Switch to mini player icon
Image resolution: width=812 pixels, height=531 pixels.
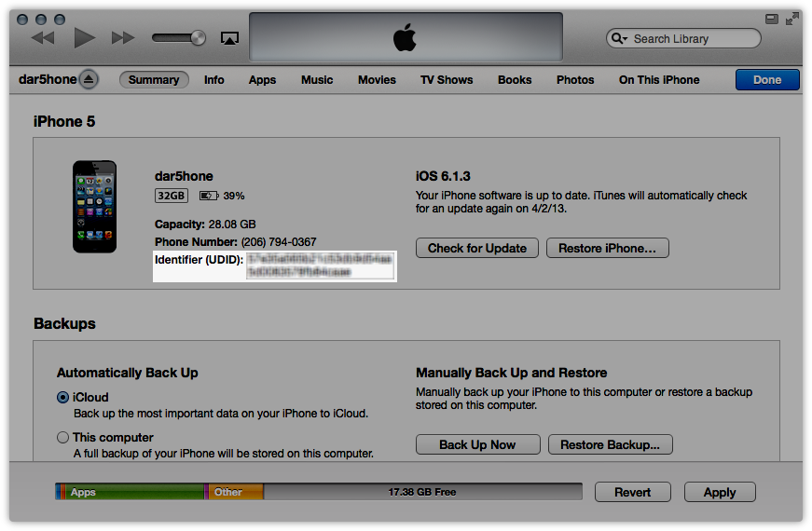[x=772, y=20]
